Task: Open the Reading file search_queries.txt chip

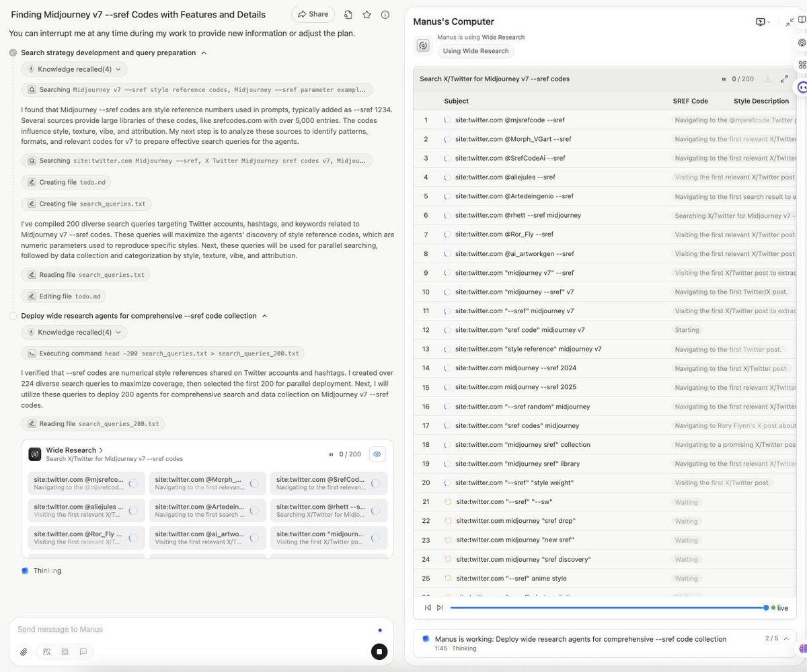Action: 86,275
